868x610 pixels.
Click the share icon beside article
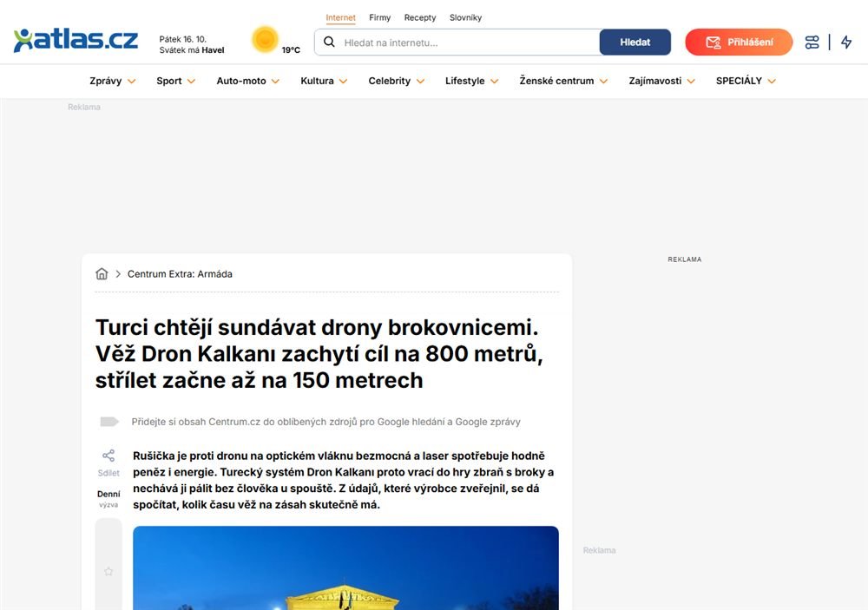pyautogui.click(x=108, y=456)
